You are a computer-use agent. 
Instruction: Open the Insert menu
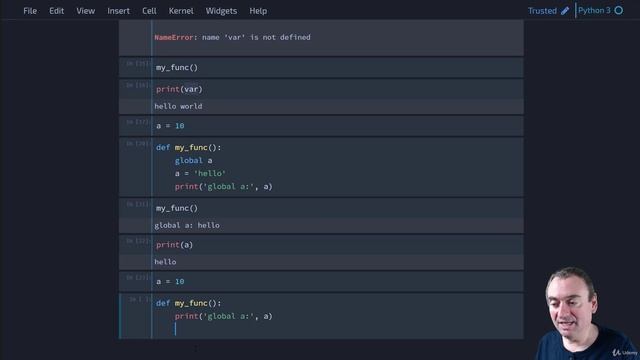tap(118, 11)
